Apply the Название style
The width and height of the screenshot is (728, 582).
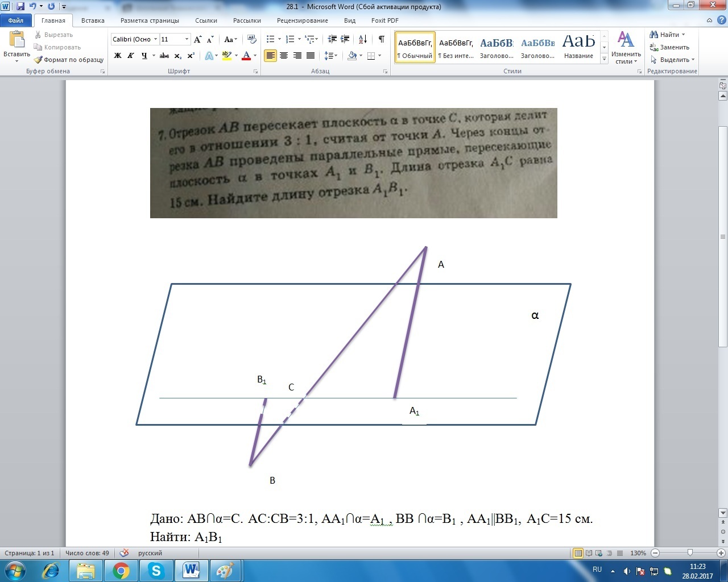pos(578,47)
